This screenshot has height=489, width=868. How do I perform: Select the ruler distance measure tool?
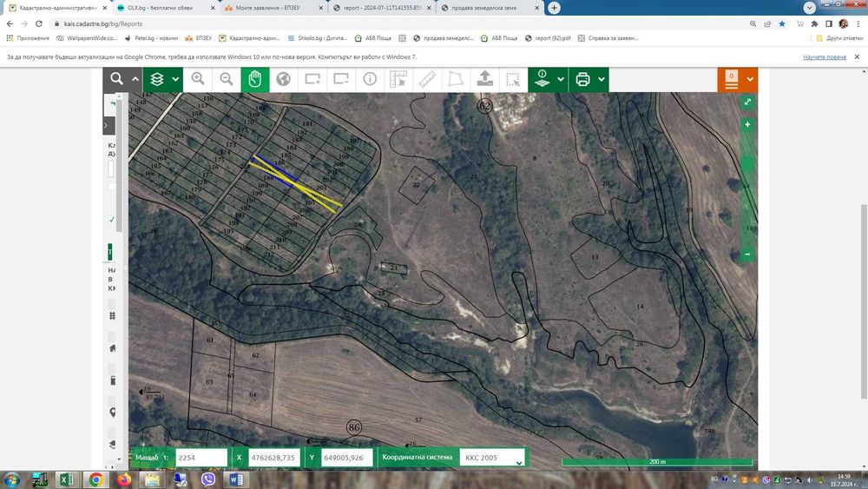[x=427, y=79]
